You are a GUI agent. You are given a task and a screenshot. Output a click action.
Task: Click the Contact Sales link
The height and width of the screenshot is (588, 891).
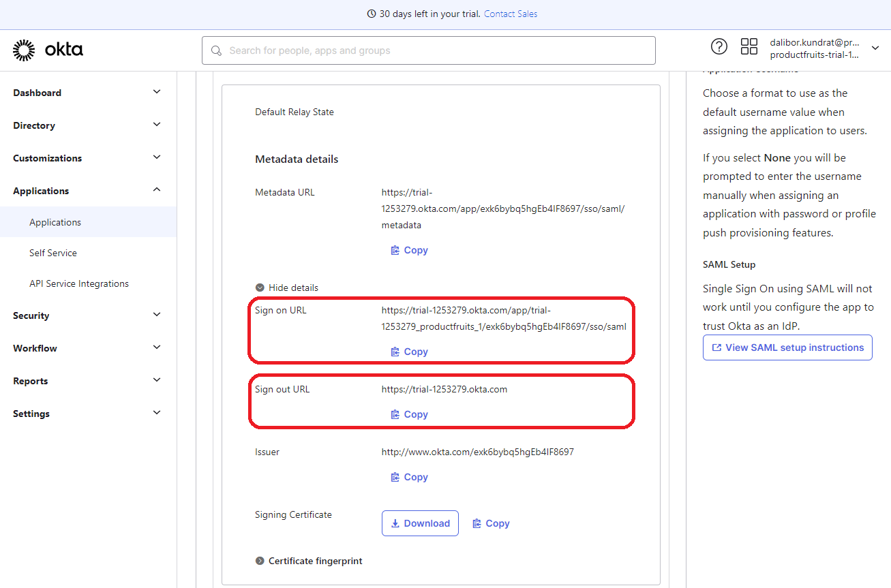(510, 13)
